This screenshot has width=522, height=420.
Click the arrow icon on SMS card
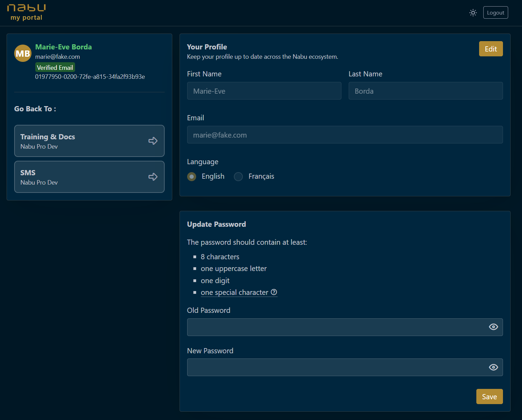[153, 177]
